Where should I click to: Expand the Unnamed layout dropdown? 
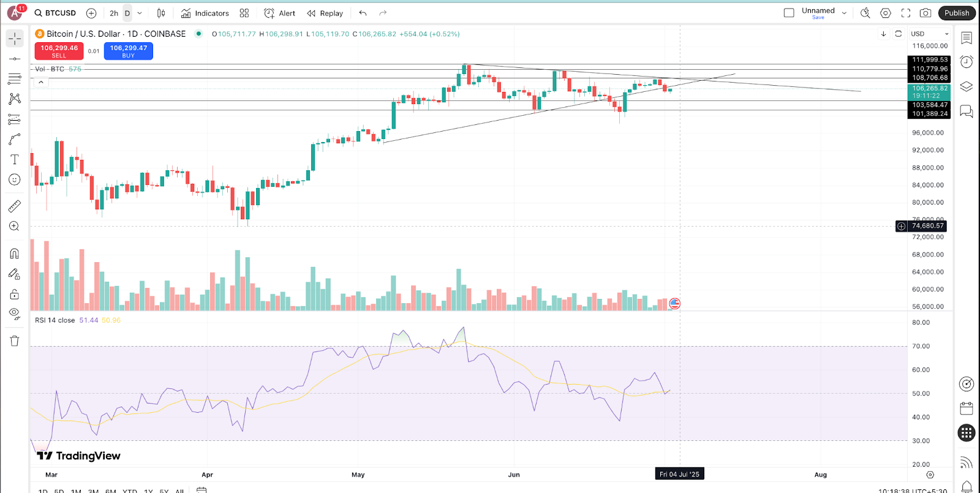pyautogui.click(x=844, y=13)
